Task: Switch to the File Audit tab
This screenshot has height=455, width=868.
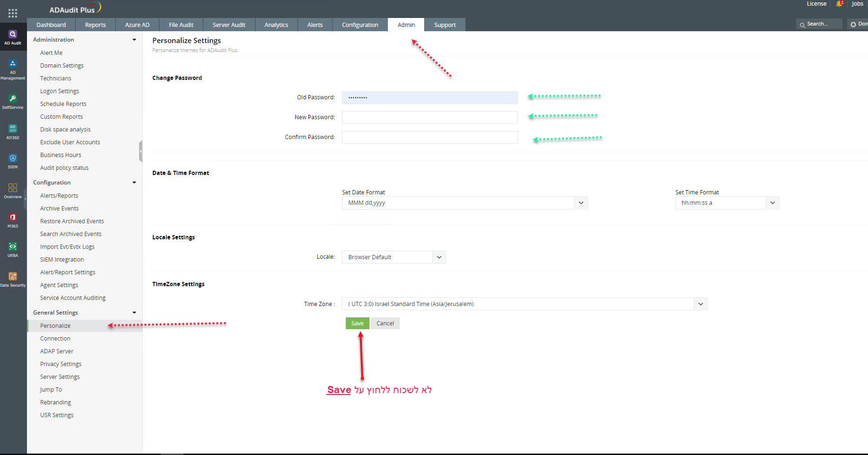Action: click(x=181, y=25)
